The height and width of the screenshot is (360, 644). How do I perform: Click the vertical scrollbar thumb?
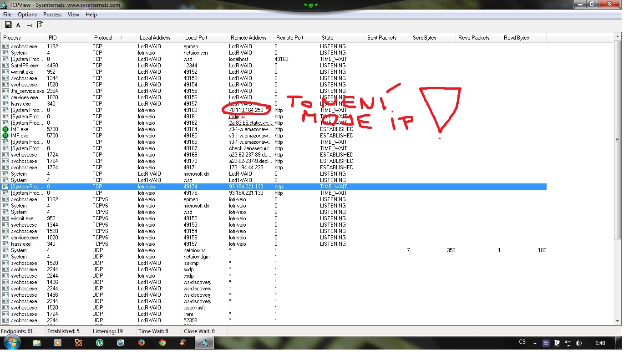(x=618, y=140)
